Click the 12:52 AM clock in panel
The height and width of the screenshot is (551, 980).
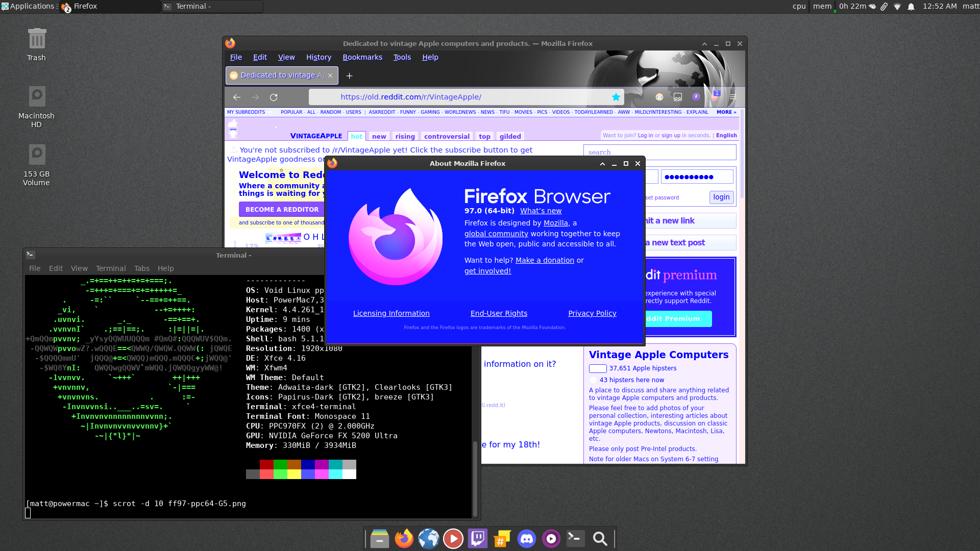(x=940, y=6)
